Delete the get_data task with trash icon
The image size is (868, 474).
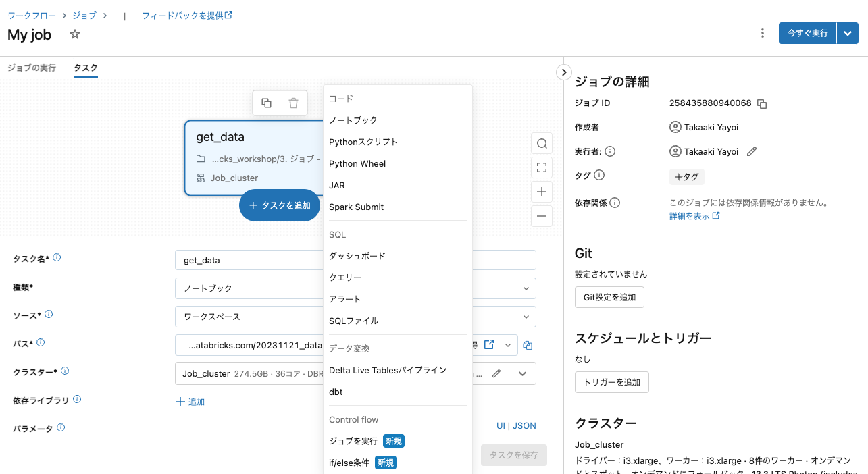pyautogui.click(x=292, y=103)
